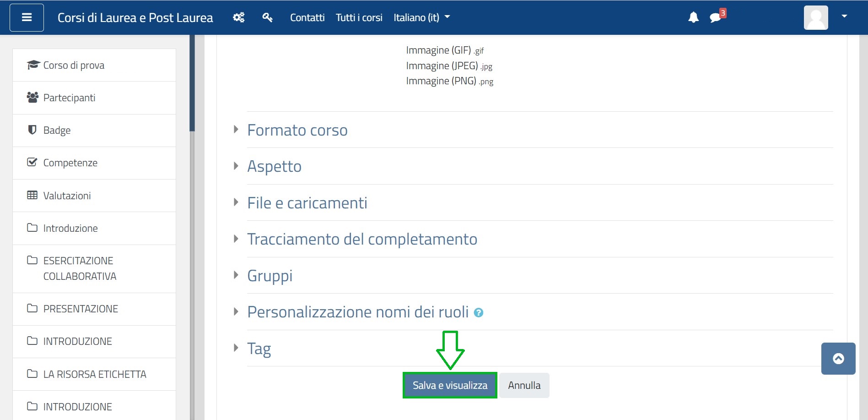
Task: Open Introduzione section in sidebar
Action: (x=94, y=228)
